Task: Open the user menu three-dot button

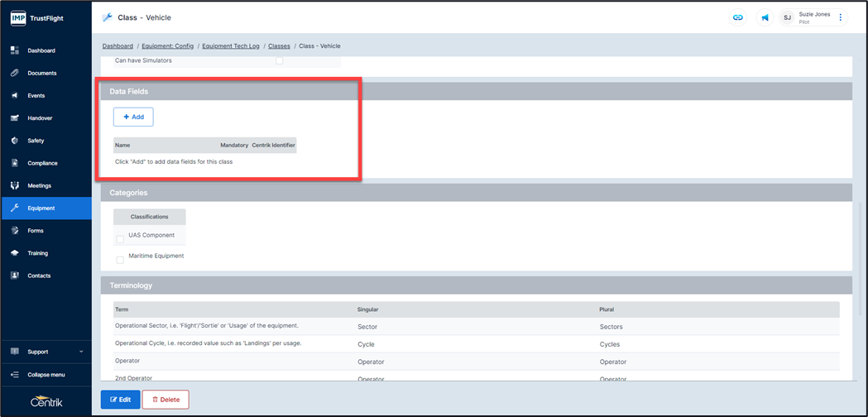Action: 841,17
